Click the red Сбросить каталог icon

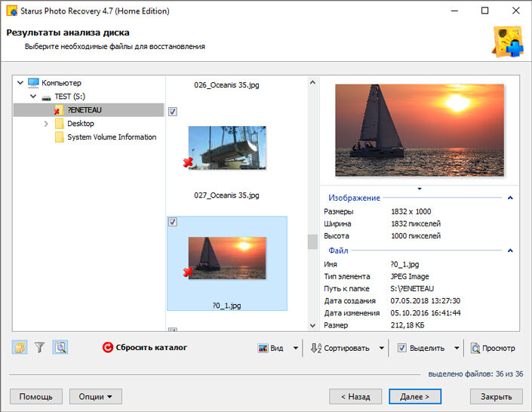coord(108,347)
